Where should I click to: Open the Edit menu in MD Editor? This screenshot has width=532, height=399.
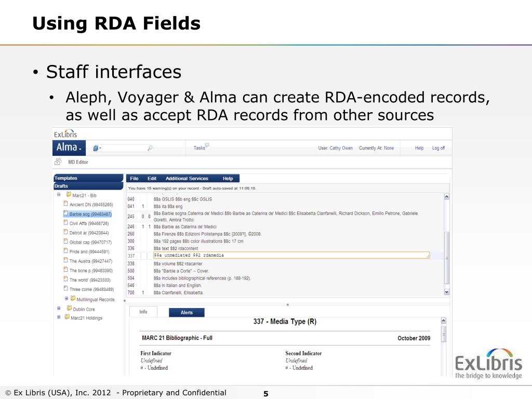152,179
